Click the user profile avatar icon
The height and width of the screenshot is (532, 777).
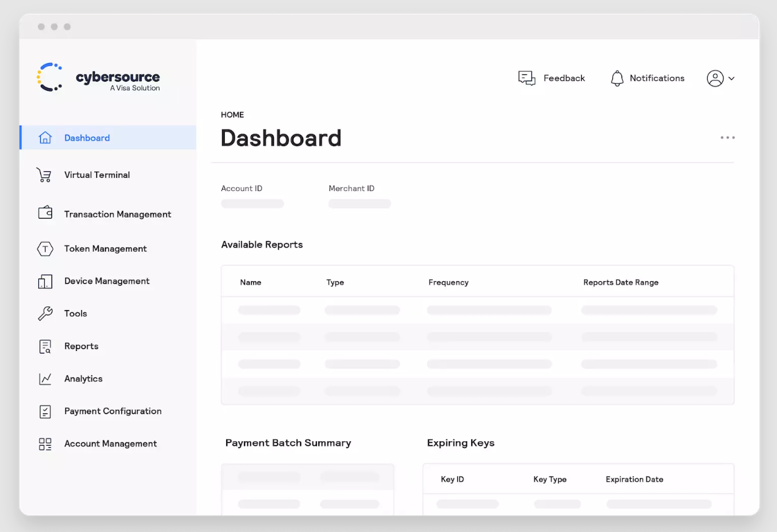[x=715, y=78]
